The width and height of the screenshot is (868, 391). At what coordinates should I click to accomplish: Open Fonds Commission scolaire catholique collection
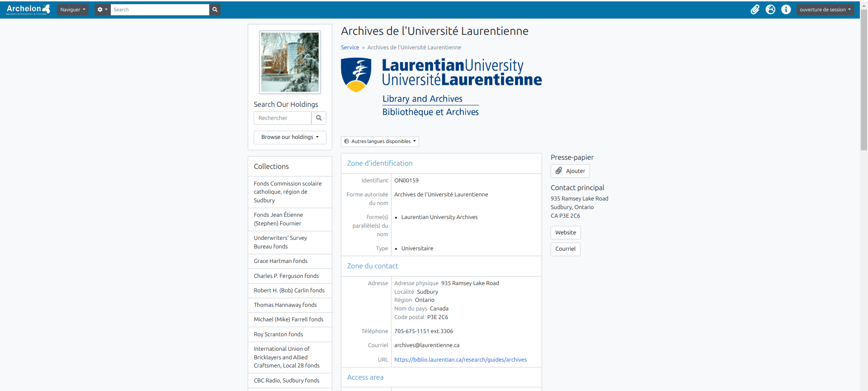point(290,192)
